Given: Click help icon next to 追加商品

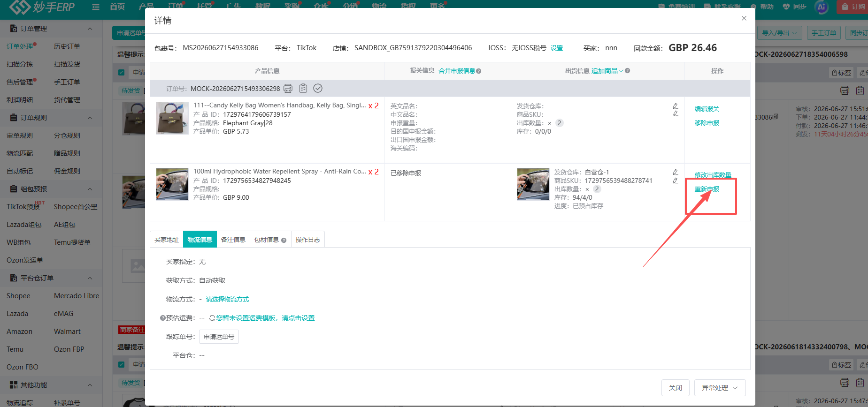Looking at the screenshot, I should click(x=628, y=71).
